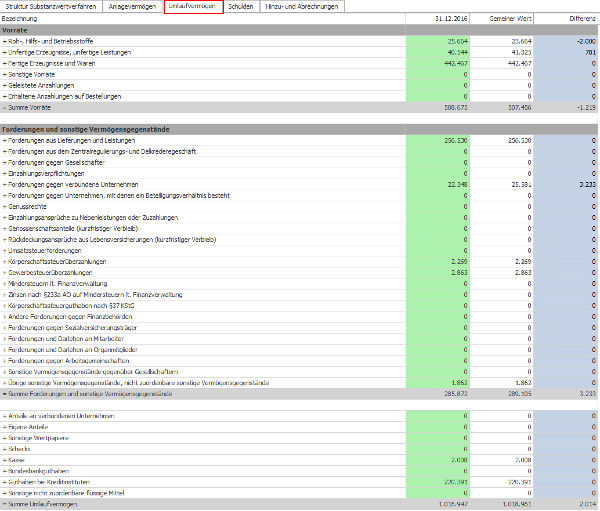Viewport: 600px width, 511px height.
Task: Expand Sonstige Vorräte row
Action: [5, 75]
